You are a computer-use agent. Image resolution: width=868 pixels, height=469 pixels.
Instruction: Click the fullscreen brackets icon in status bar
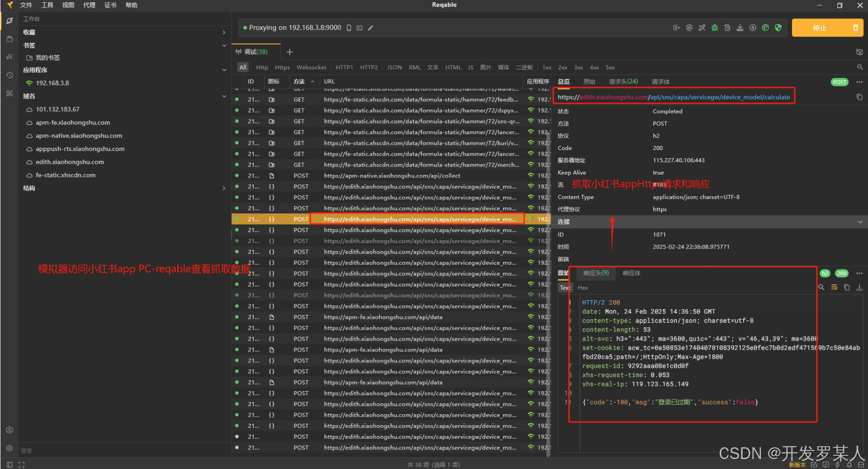(21, 465)
